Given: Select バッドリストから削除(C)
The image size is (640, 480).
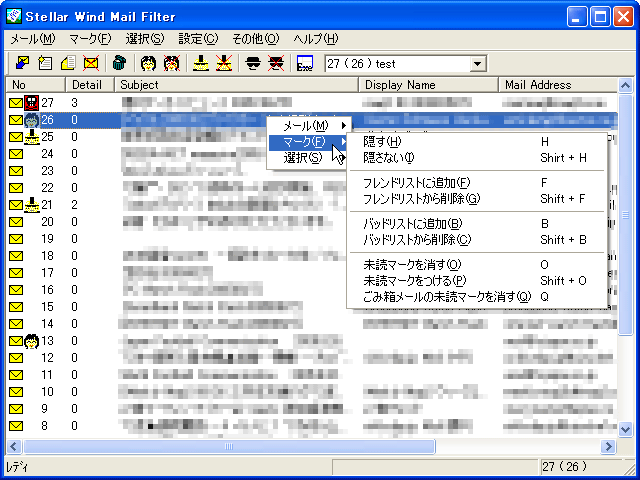Looking at the screenshot, I should (x=477, y=240).
